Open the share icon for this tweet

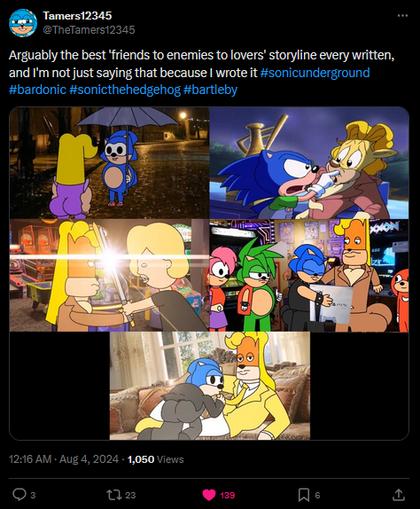[399, 495]
